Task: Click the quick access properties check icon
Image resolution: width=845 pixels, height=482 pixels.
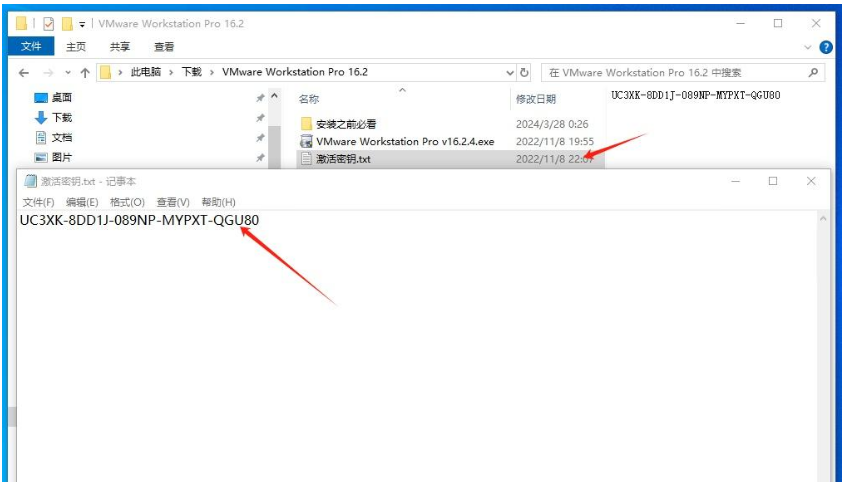Action: pyautogui.click(x=49, y=24)
